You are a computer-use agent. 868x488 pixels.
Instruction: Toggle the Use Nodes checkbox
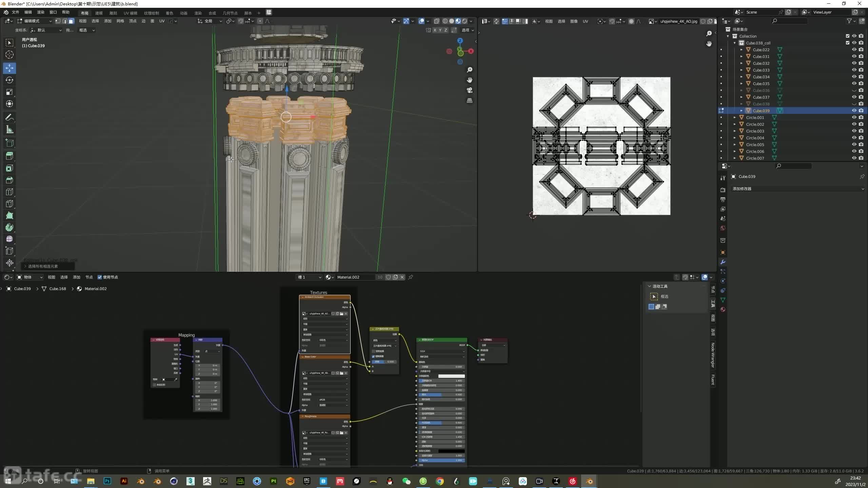click(100, 277)
